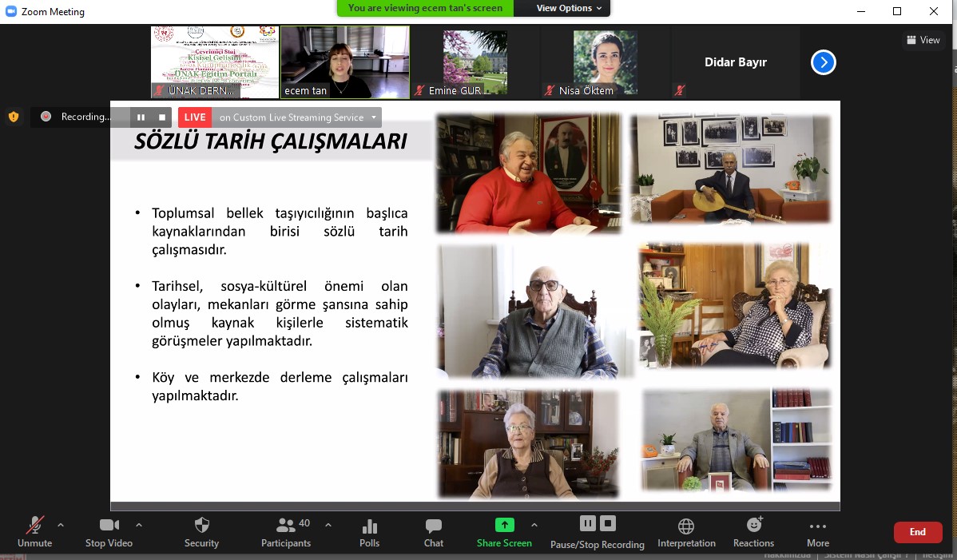Toggle Stop Video camera

(x=109, y=532)
